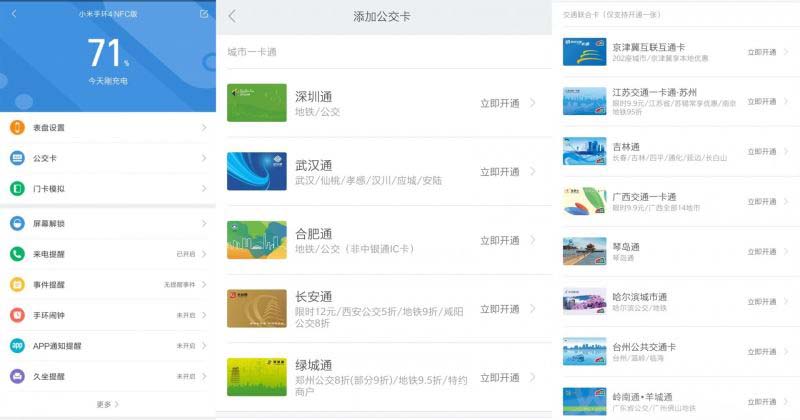Tap 立即开通 for 江苏交通一卡通·苏州
The width and height of the screenshot is (800, 420).
[x=762, y=102]
